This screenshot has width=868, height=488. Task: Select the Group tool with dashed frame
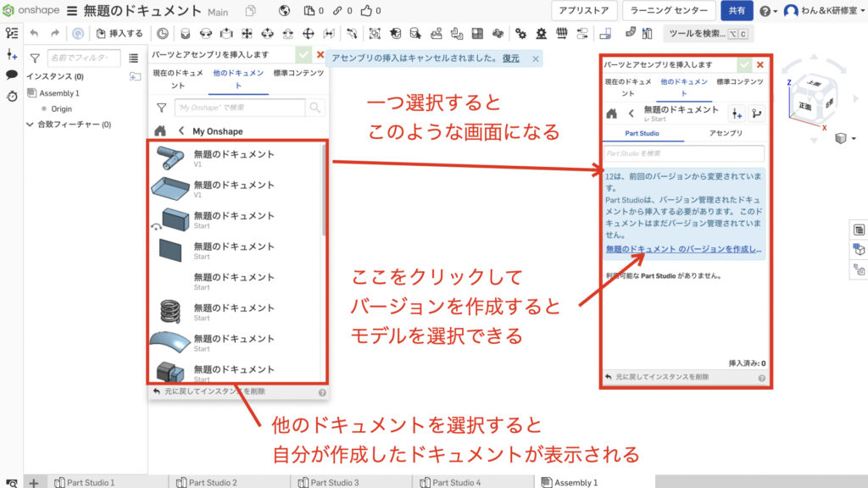tap(375, 34)
